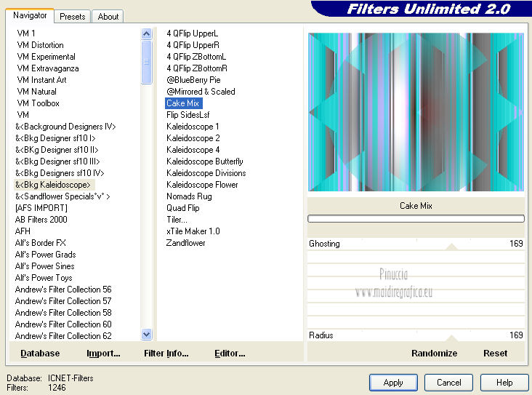Click the Apply button
Viewport: 532px width, 395px height.
click(393, 383)
